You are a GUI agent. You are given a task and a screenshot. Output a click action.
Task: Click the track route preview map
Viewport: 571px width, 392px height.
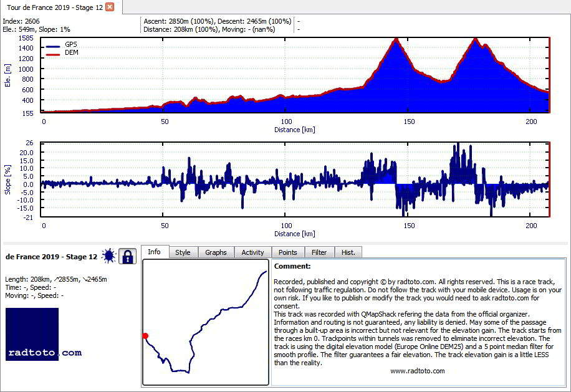[x=205, y=322]
